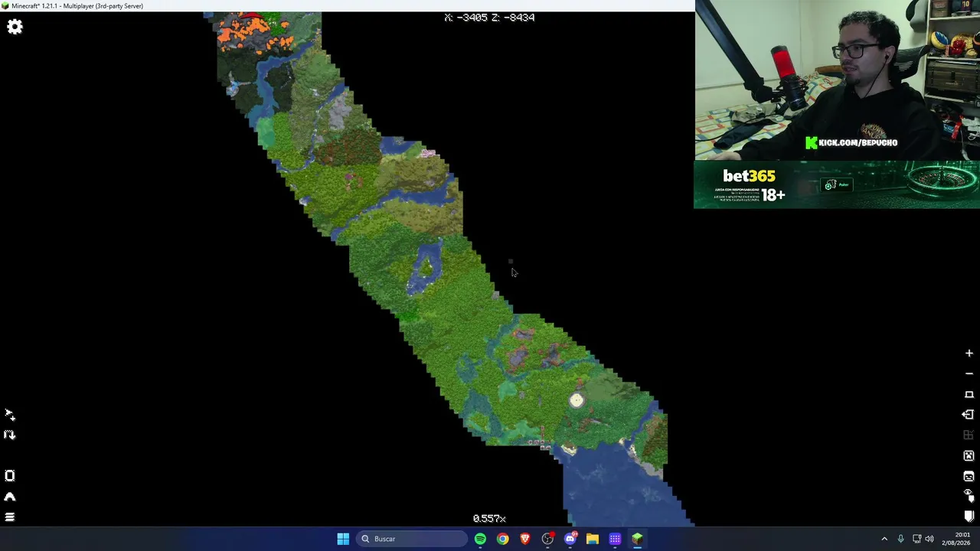Click the microphone tray icon

(900, 539)
